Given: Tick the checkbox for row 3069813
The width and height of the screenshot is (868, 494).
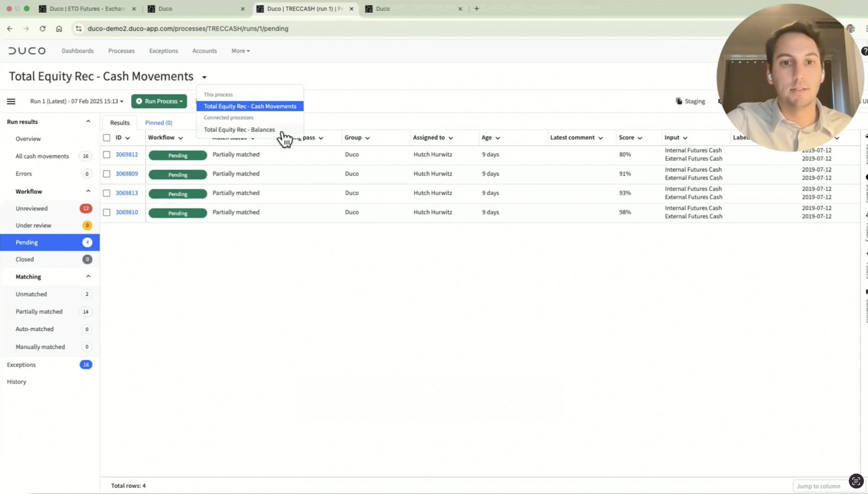Looking at the screenshot, I should click(106, 193).
